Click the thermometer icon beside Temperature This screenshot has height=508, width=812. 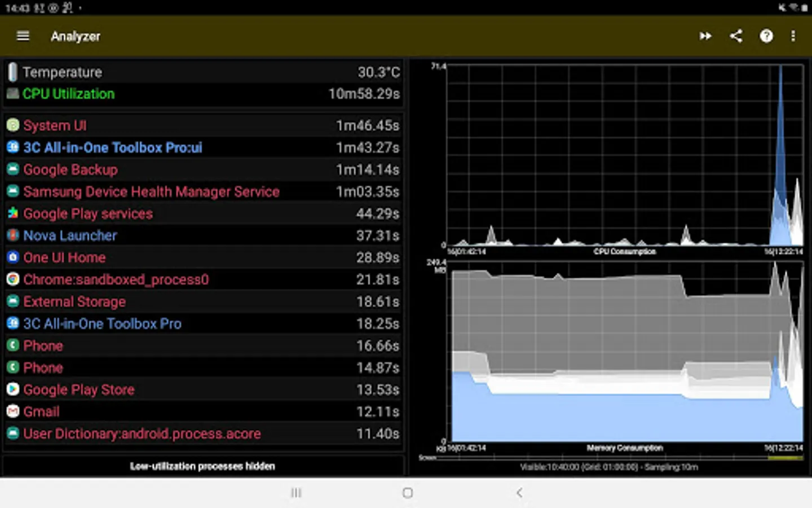coord(12,72)
